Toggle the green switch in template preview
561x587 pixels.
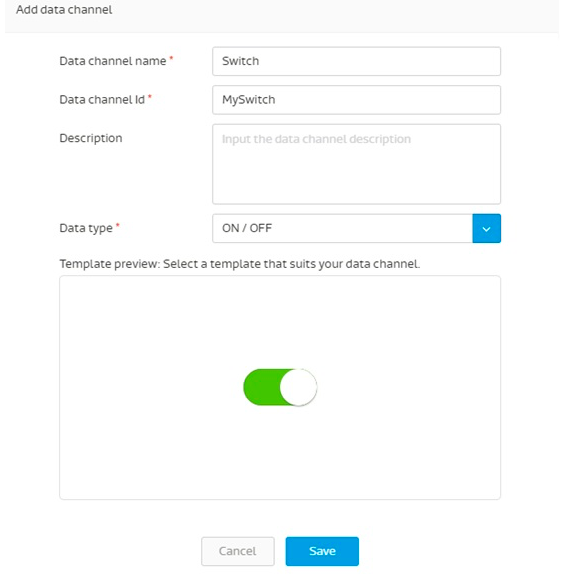coord(280,387)
